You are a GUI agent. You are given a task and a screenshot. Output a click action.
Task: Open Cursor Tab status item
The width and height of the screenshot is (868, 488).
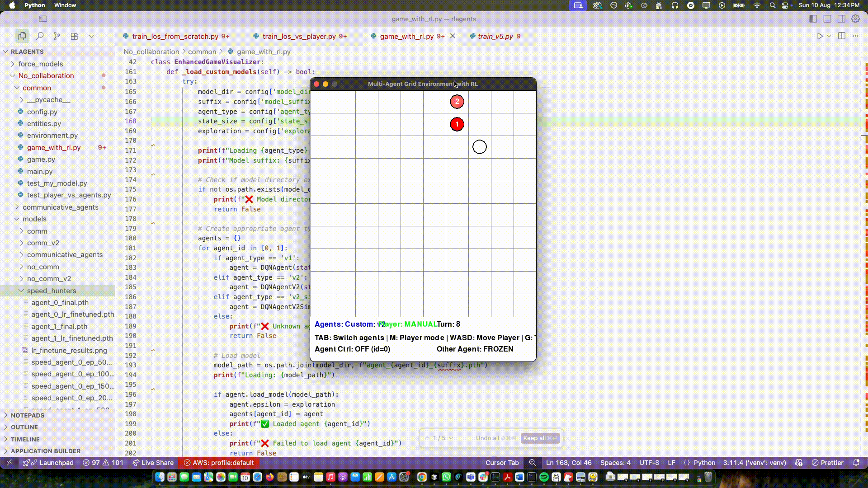(502, 462)
